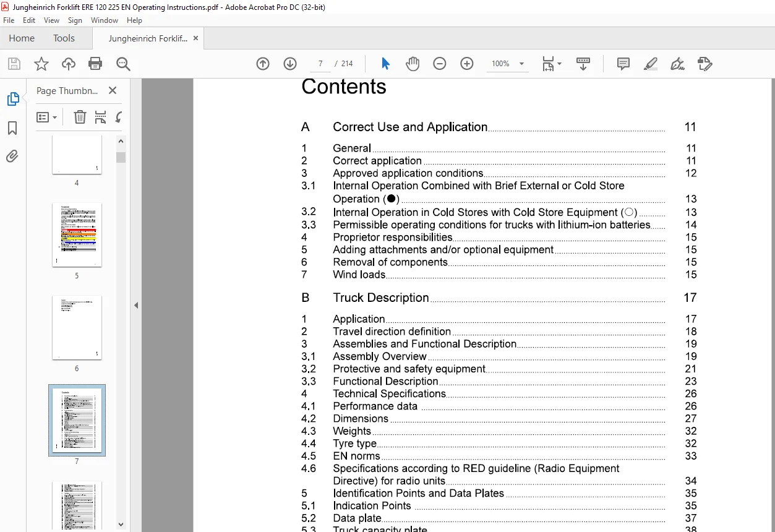Delete selected page trash icon

(80, 117)
